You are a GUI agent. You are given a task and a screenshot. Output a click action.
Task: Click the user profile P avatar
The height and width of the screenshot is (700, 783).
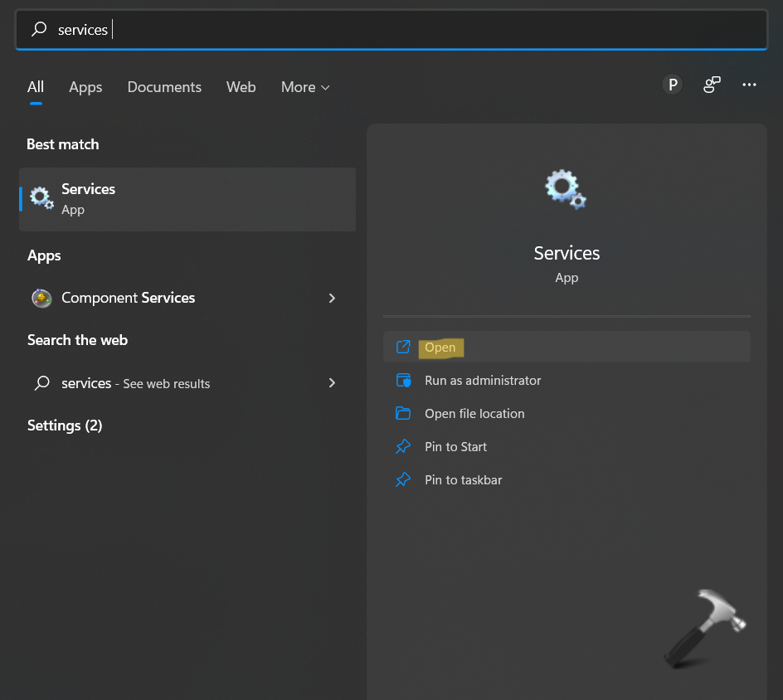click(673, 85)
